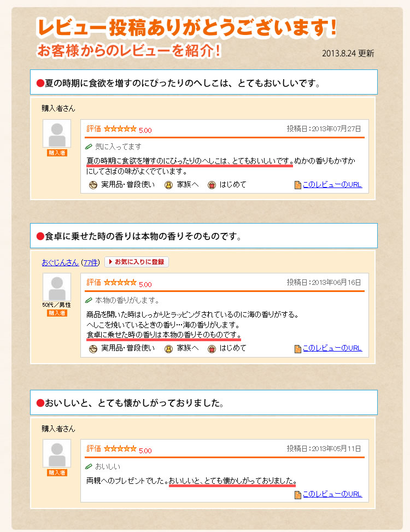Click the 購入者 badge under third avatar

coord(57,472)
